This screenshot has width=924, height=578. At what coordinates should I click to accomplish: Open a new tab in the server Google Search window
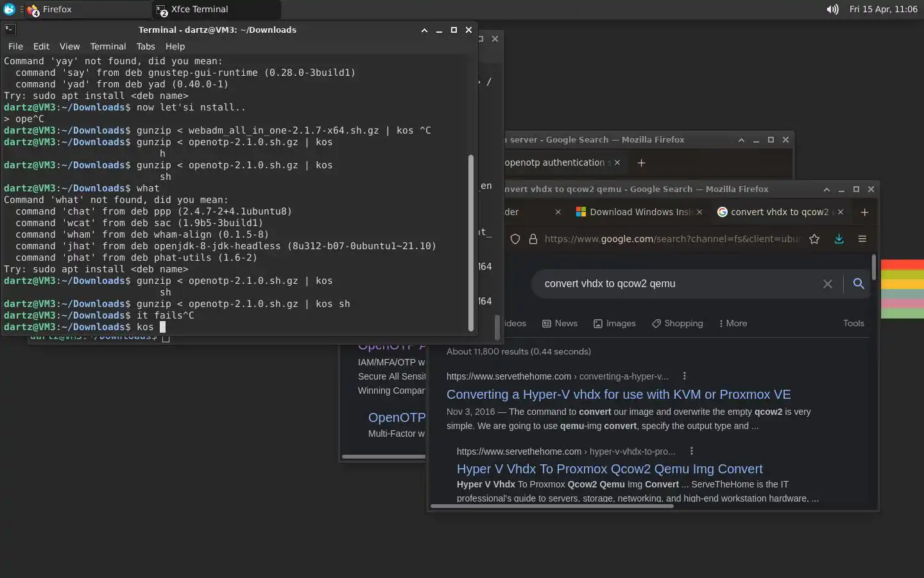(641, 162)
